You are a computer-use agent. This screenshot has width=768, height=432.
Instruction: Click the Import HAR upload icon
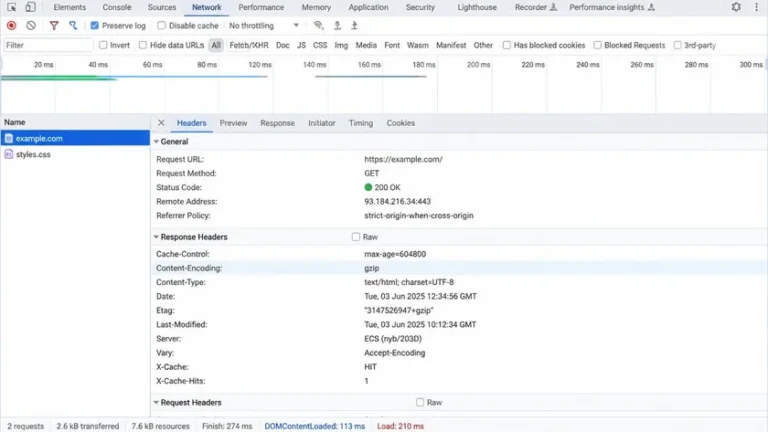[337, 25]
